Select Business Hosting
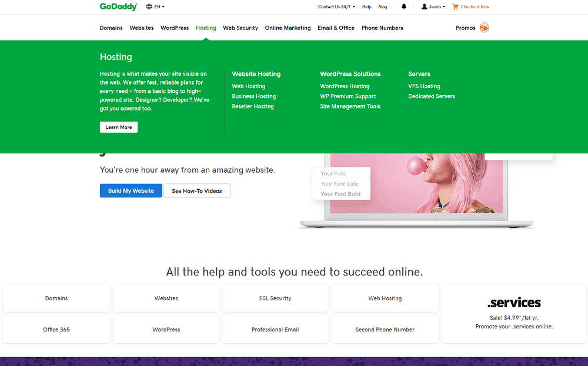The image size is (588, 366). click(254, 96)
